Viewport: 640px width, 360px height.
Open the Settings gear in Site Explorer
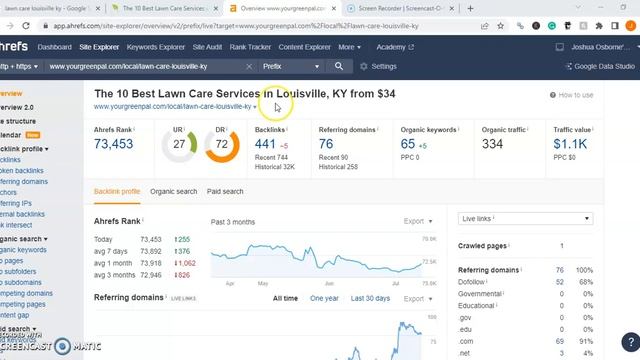coord(378,66)
